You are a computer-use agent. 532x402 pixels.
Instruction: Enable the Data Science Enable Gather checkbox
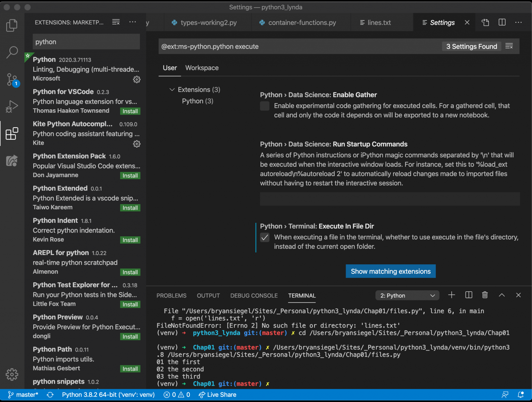[265, 106]
